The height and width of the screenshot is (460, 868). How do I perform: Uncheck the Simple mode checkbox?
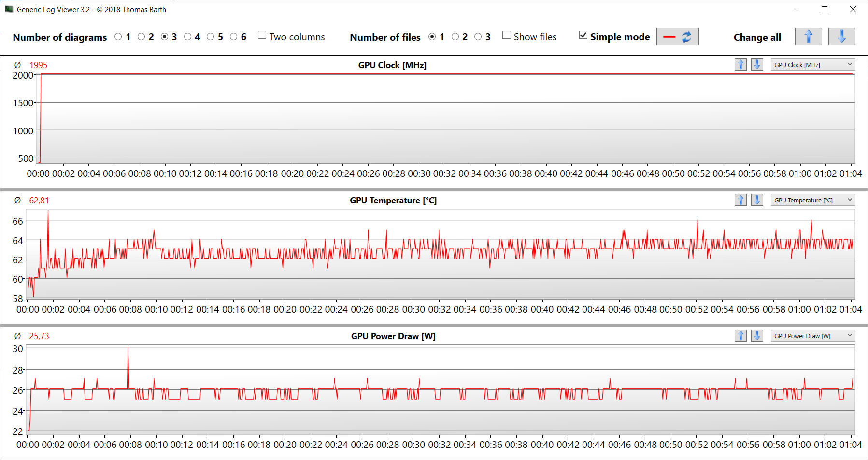583,35
